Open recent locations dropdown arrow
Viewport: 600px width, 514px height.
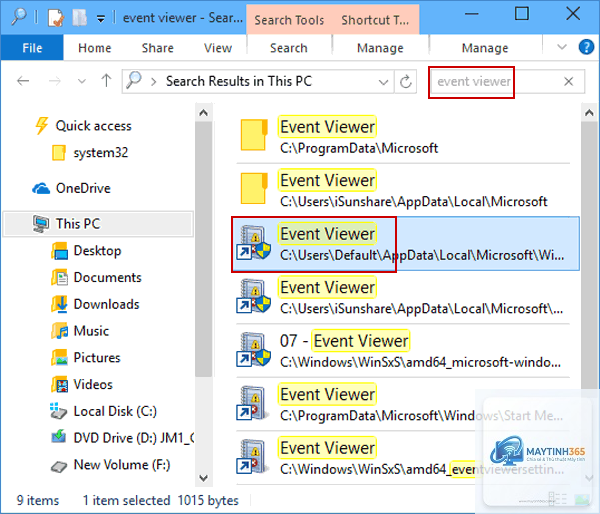click(x=82, y=81)
